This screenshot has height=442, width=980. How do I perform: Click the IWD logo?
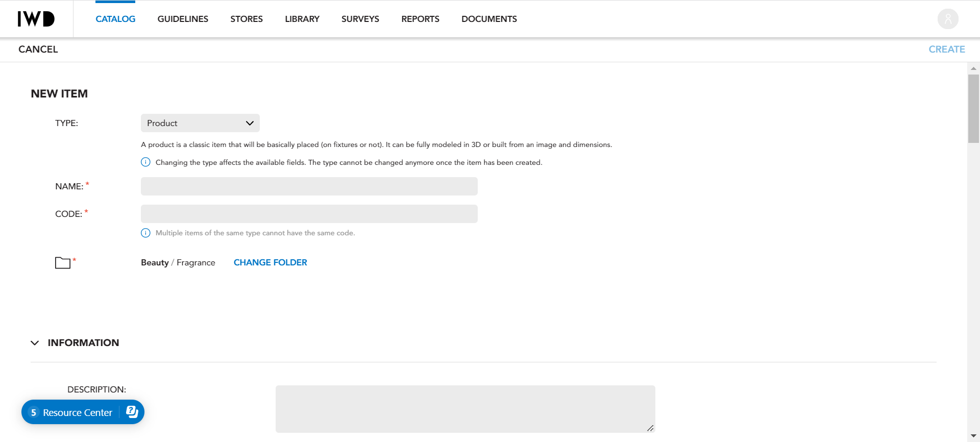click(x=36, y=19)
